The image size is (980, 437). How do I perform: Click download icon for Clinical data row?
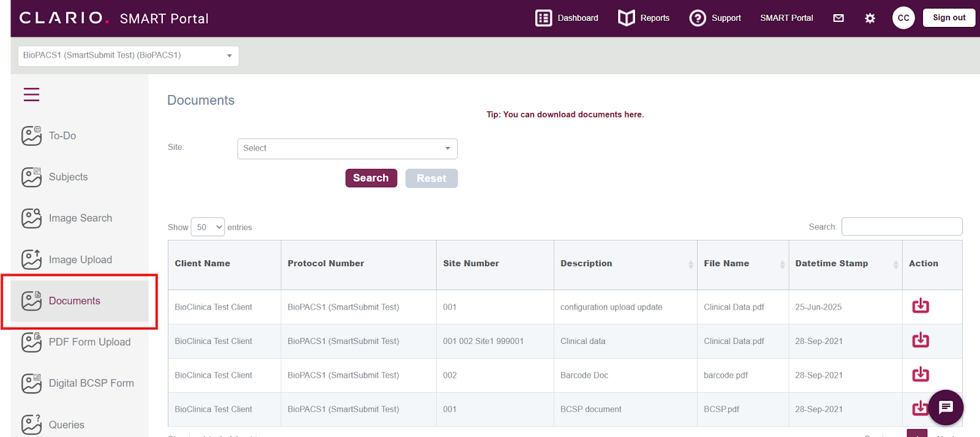(920, 340)
